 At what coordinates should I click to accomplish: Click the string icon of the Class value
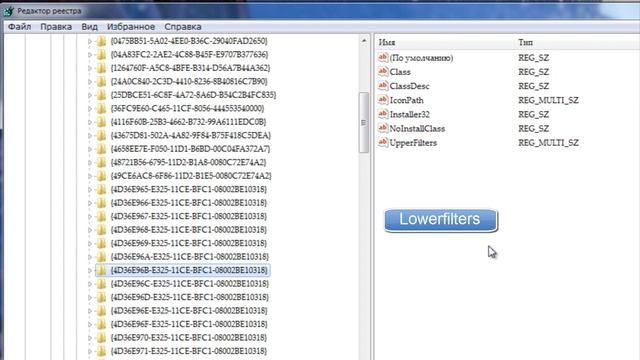(x=382, y=71)
